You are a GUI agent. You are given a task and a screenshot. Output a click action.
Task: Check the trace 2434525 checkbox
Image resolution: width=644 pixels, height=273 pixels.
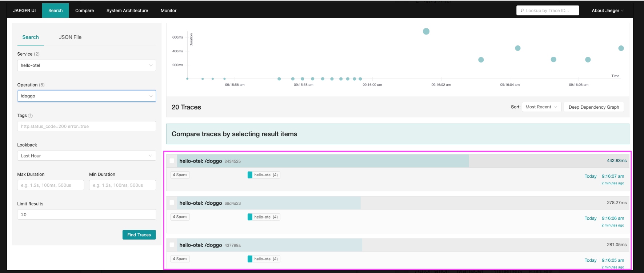point(172,161)
